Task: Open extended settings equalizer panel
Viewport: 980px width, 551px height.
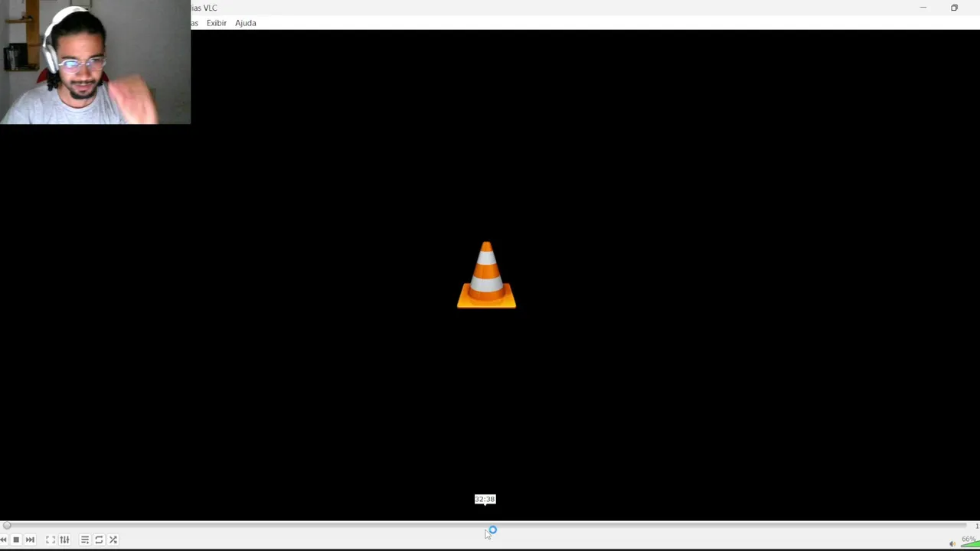Action: pos(64,540)
